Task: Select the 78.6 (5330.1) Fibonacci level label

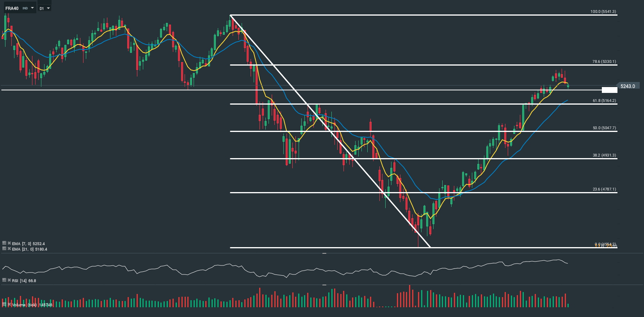Action: (604, 62)
